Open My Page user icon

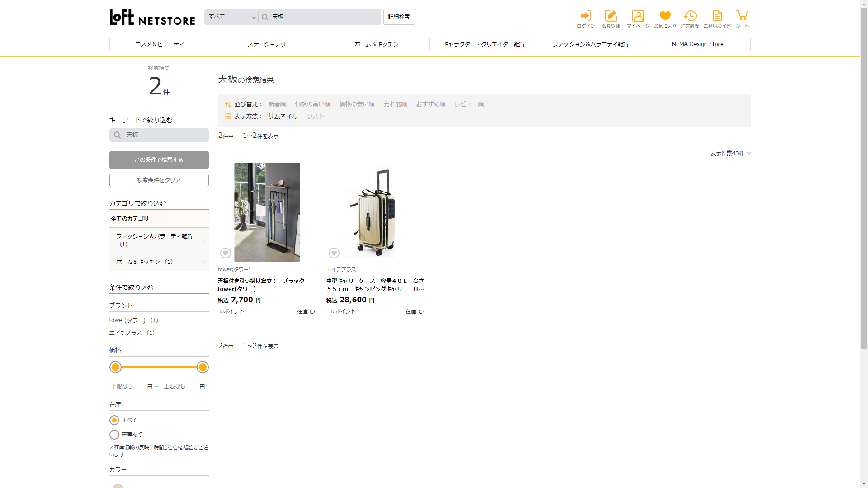(638, 16)
